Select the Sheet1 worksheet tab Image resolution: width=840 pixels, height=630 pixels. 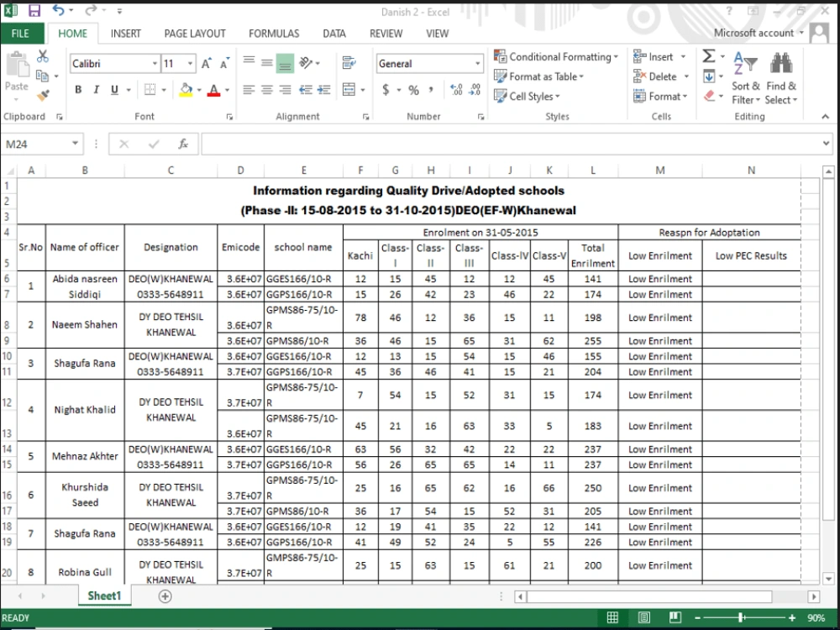104,596
